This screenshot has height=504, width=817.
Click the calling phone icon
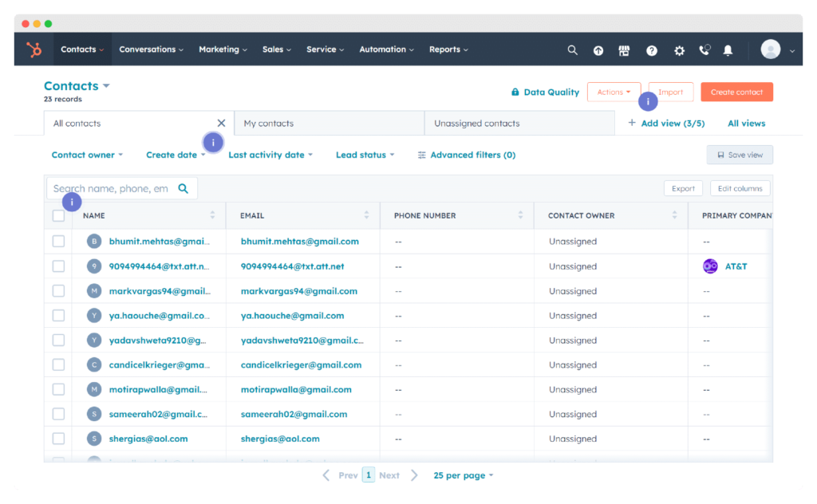click(x=705, y=50)
